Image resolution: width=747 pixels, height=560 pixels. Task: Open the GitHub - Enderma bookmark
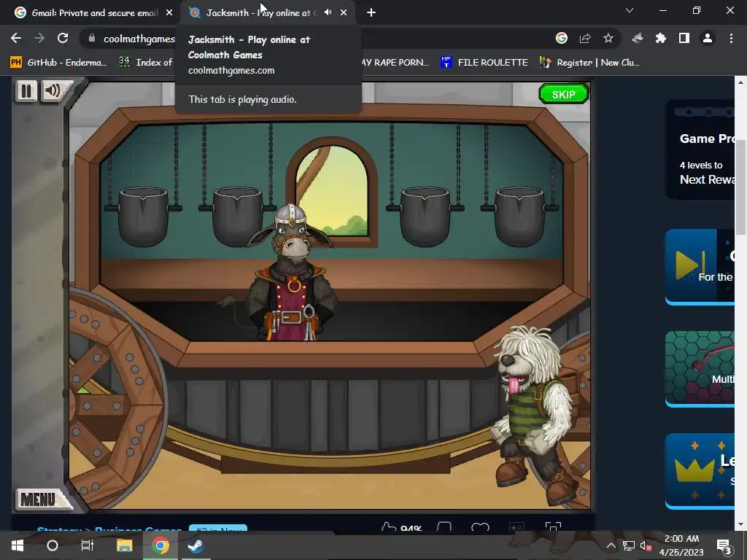click(58, 63)
